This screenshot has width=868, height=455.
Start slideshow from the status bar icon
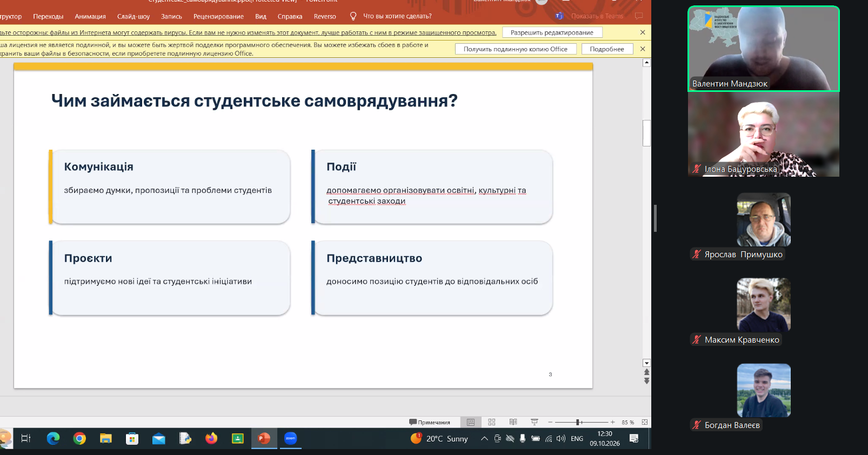[535, 422]
